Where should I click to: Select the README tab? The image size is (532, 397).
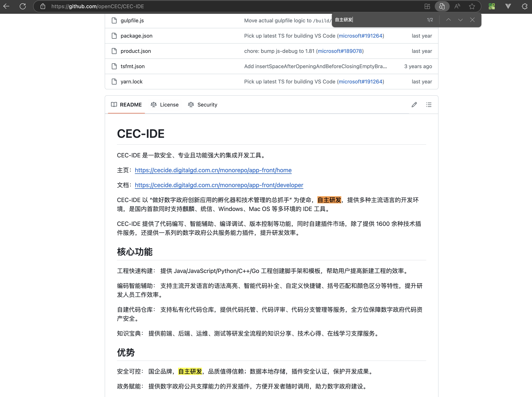(126, 105)
